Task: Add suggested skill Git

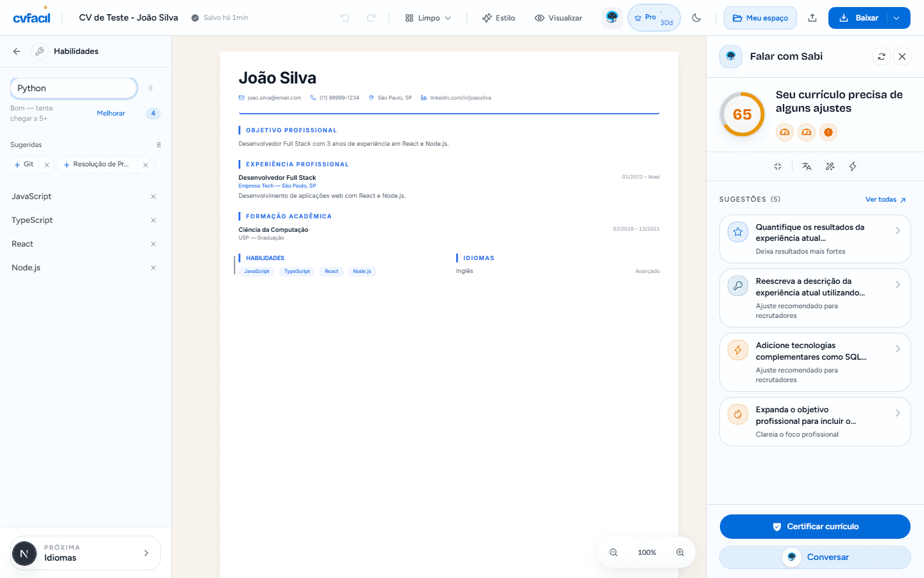Action: point(24,164)
